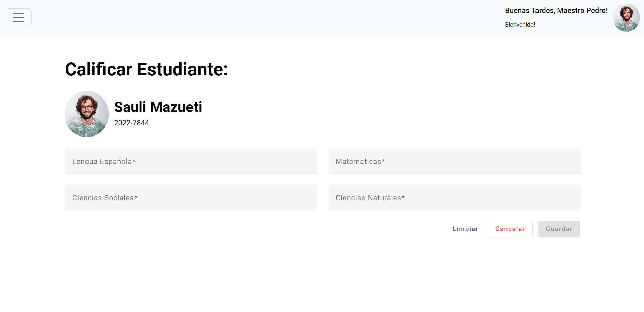This screenshot has height=312, width=644.
Task: Click the student name 'Sauli Mazueti'
Action: click(x=158, y=107)
